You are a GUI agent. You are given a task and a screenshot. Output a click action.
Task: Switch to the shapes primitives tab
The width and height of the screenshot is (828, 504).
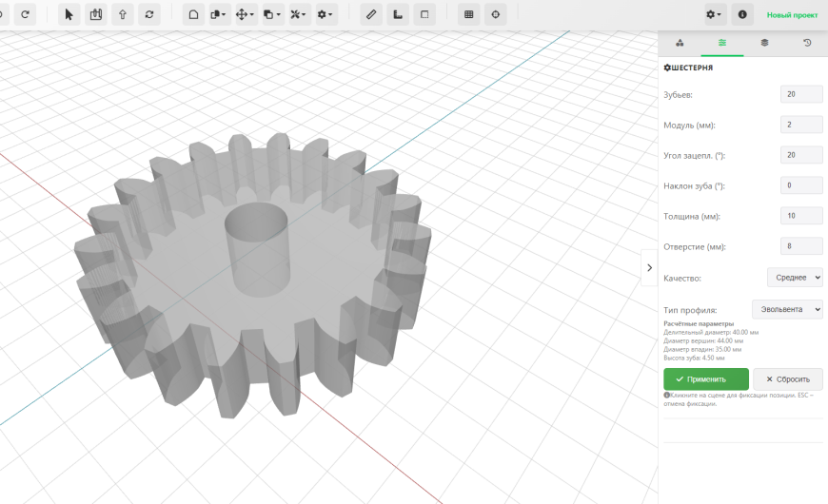tap(680, 43)
